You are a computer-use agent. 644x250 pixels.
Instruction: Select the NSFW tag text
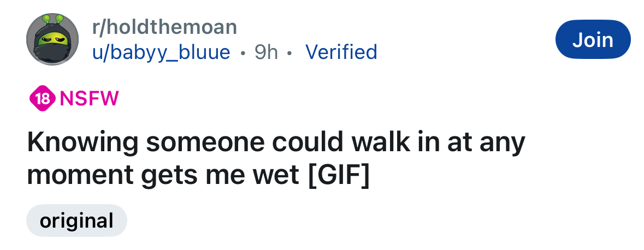coord(89,98)
